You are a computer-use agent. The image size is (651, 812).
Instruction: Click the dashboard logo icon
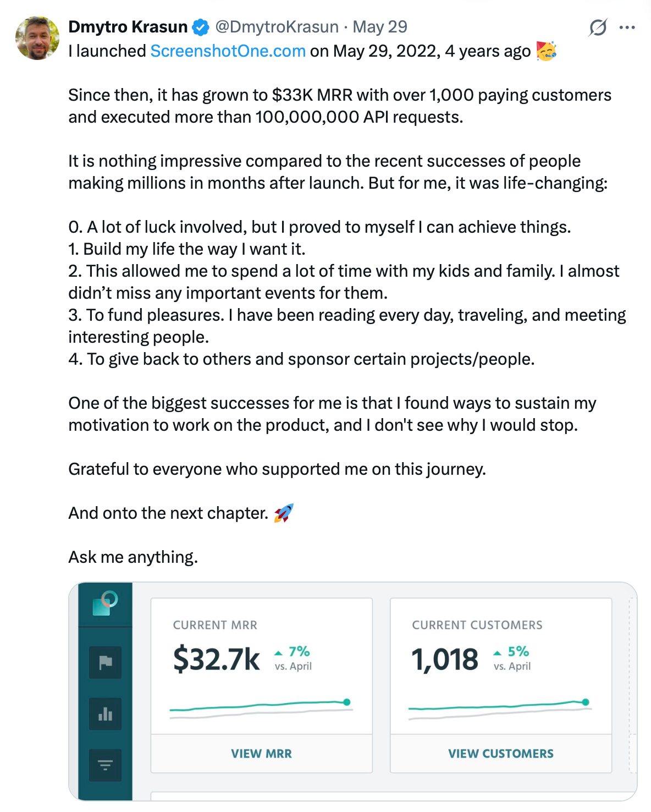click(x=105, y=603)
